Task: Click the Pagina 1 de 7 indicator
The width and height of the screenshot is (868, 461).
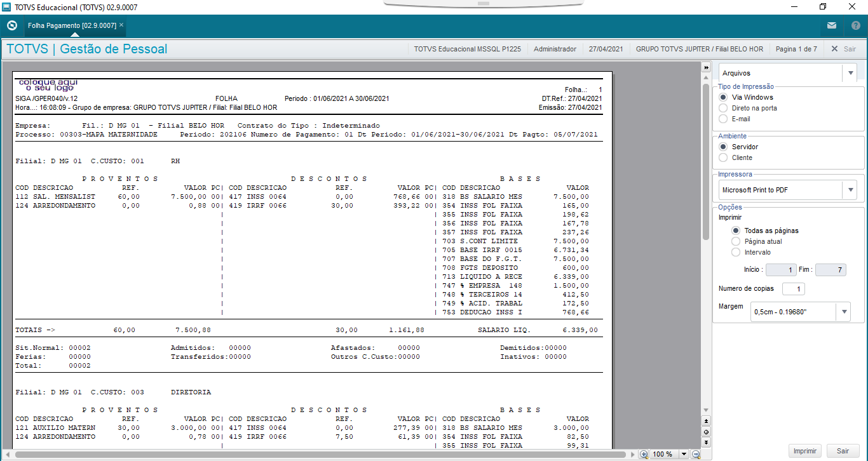Action: click(796, 49)
